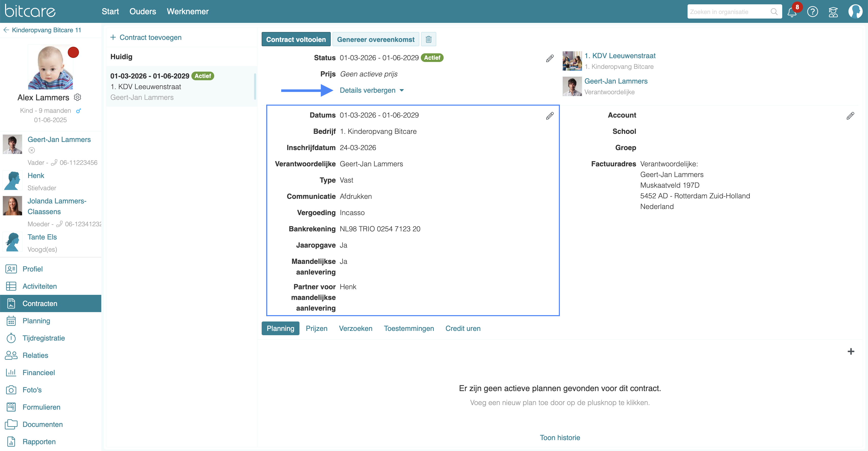
Task: Click pencil icon beside Account section
Action: click(850, 116)
